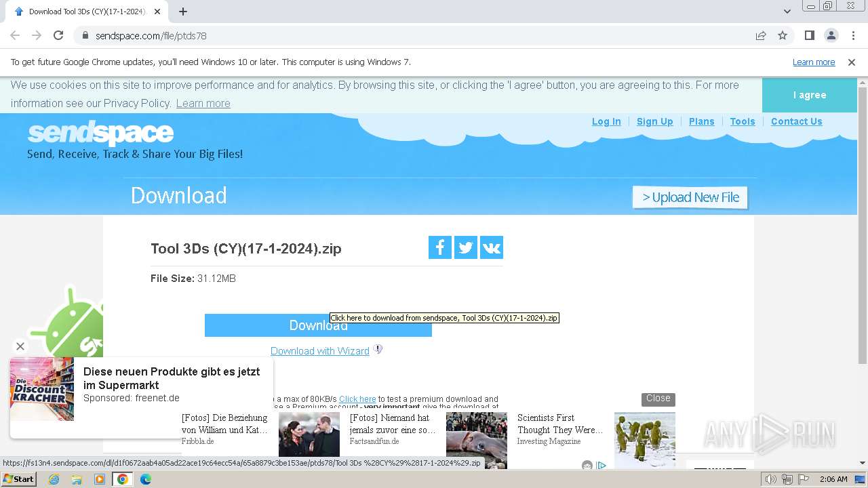The image size is (868, 488).
Task: Open File Explorer from the taskbar
Action: 77,479
